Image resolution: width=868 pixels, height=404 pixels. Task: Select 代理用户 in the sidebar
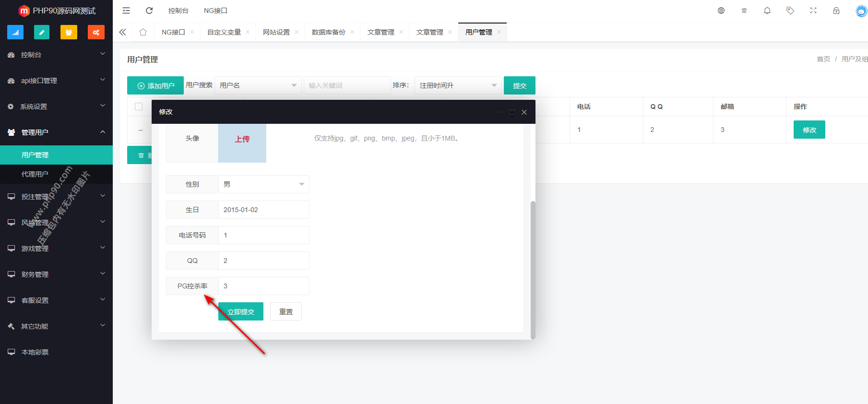point(35,174)
